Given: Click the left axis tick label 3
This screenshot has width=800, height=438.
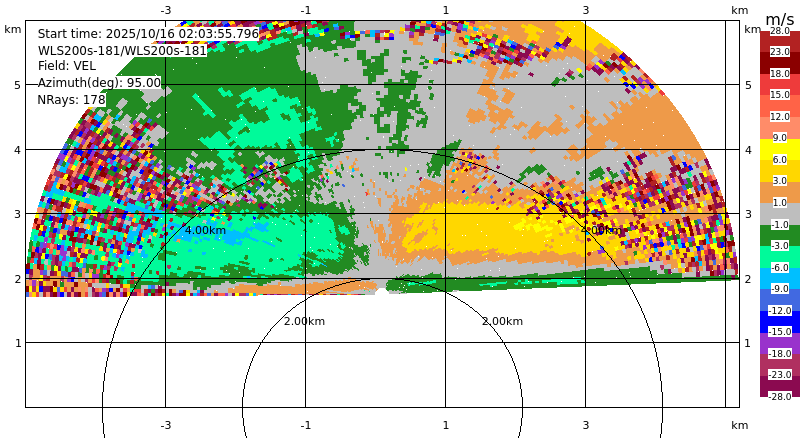Looking at the screenshot, I should (18, 214).
